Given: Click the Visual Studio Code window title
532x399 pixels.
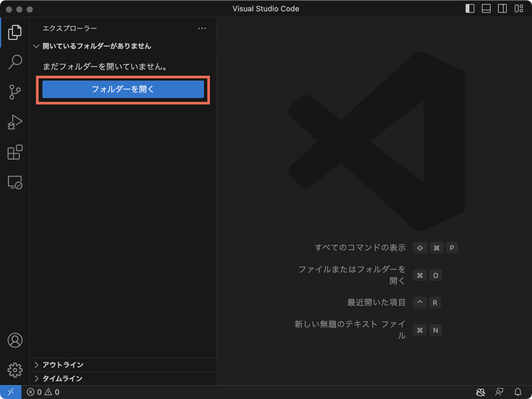Looking at the screenshot, I should [265, 9].
